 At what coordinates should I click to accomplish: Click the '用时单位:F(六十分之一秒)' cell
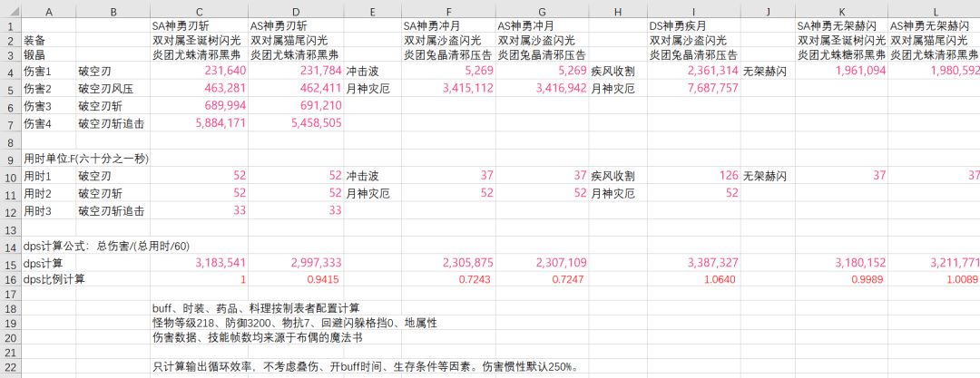[86, 159]
